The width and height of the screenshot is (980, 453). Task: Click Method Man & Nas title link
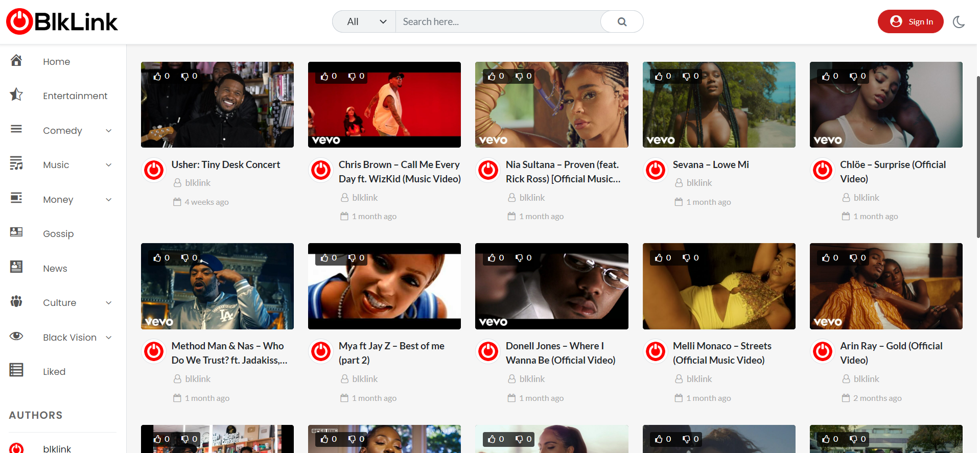[229, 353]
